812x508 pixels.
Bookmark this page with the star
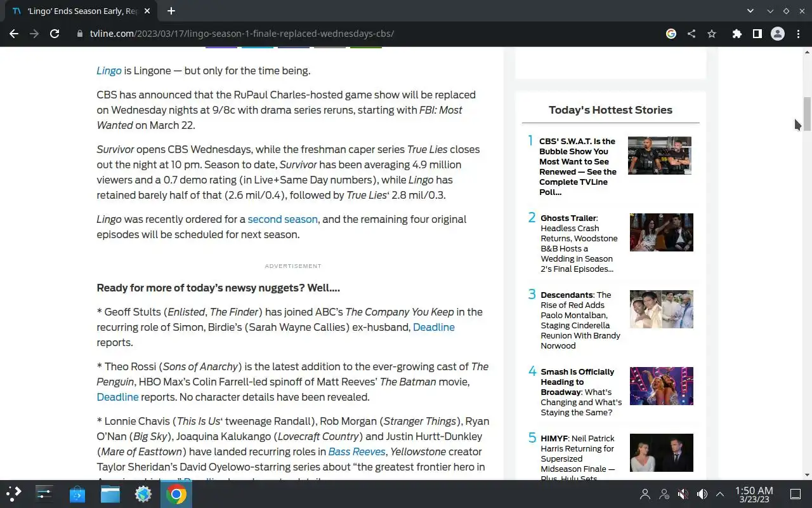[x=712, y=34]
